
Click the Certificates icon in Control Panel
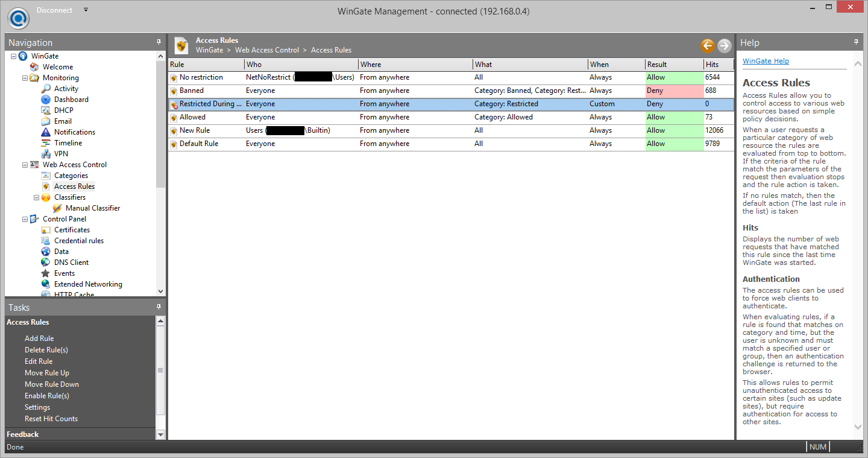click(x=46, y=230)
